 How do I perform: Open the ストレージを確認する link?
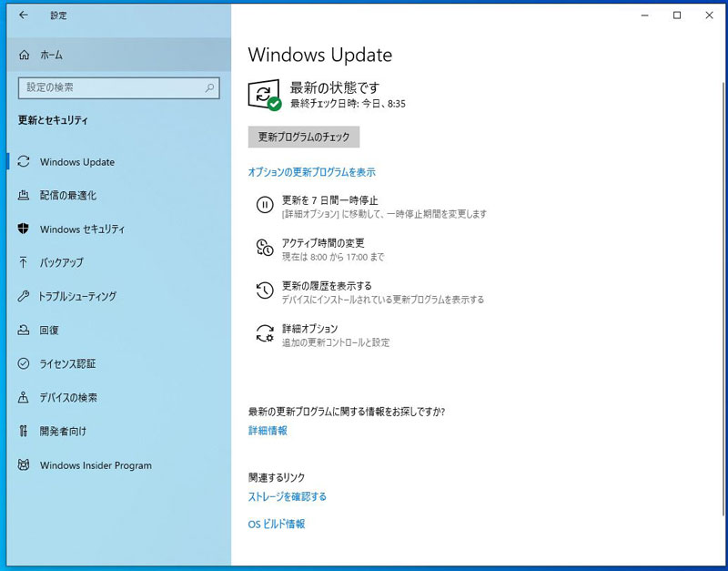pos(287,496)
